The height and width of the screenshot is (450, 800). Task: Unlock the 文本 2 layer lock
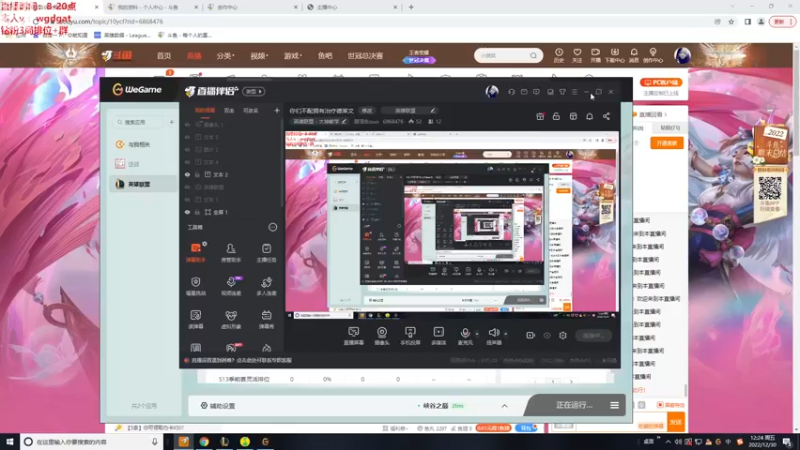[x=197, y=174]
